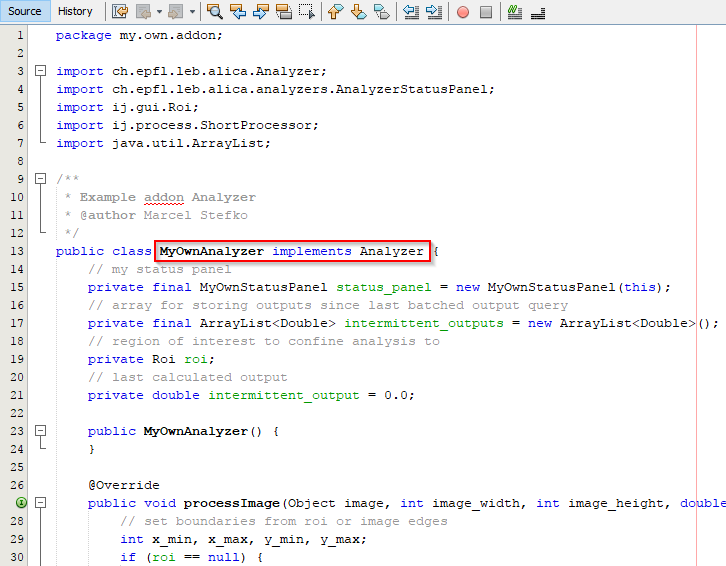Click line number 1 in the gutter

[x=20, y=35]
